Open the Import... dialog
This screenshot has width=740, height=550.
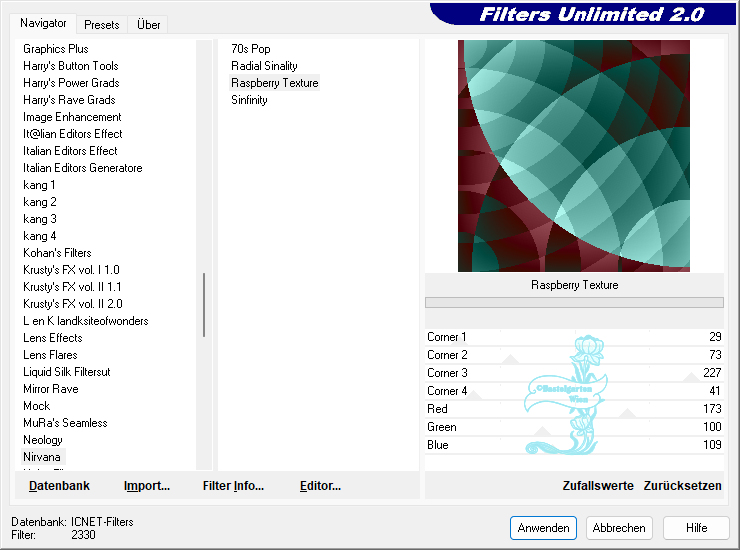(x=147, y=486)
